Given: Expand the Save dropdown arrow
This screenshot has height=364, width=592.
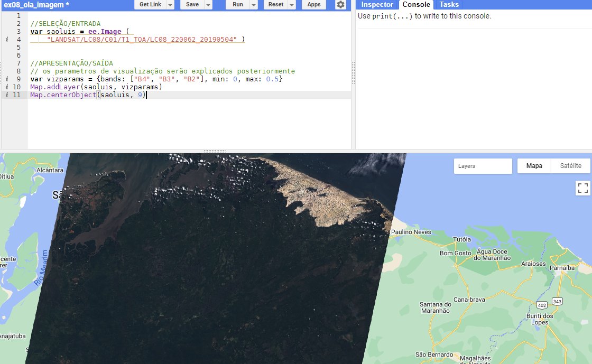Looking at the screenshot, I should (208, 5).
